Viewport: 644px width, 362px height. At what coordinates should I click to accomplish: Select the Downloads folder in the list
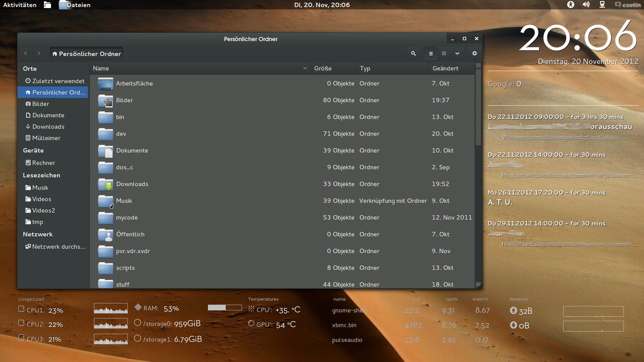coord(132,184)
